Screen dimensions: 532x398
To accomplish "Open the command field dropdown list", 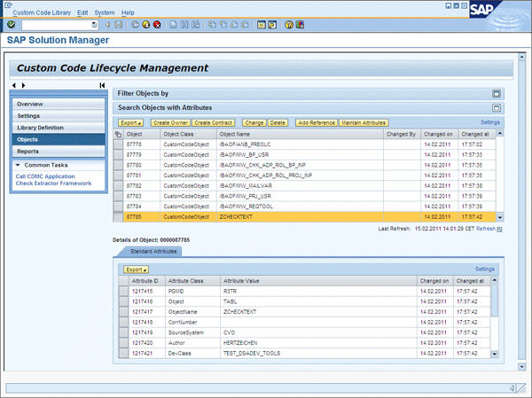I will click(x=94, y=25).
